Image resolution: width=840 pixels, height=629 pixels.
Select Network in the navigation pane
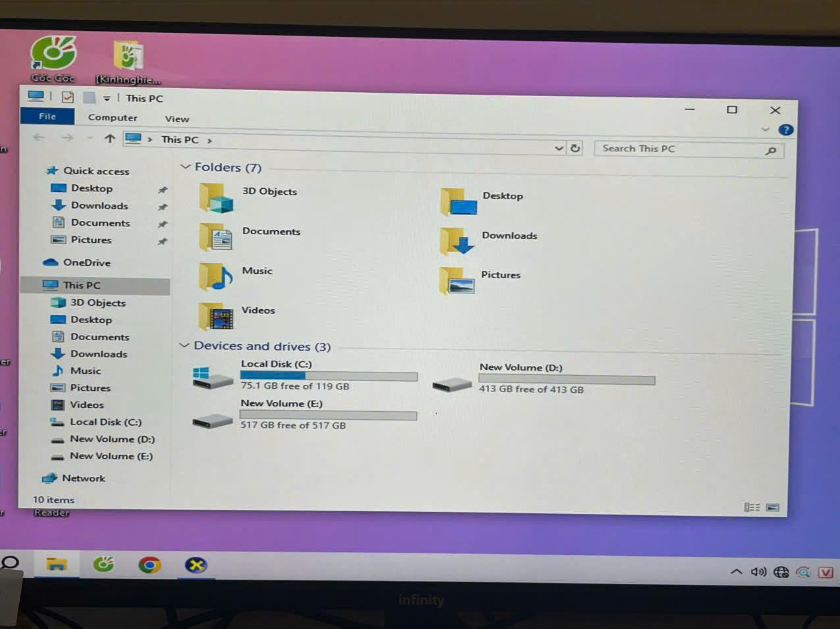click(x=83, y=478)
